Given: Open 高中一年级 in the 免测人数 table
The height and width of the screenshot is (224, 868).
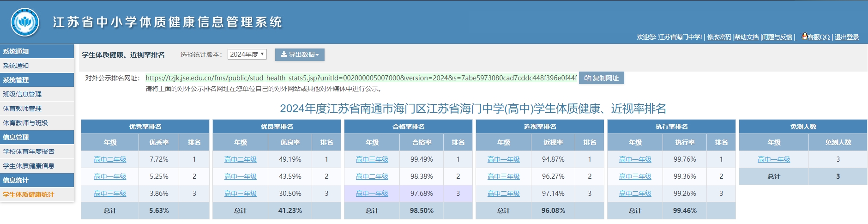Looking at the screenshot, I should point(774,159).
